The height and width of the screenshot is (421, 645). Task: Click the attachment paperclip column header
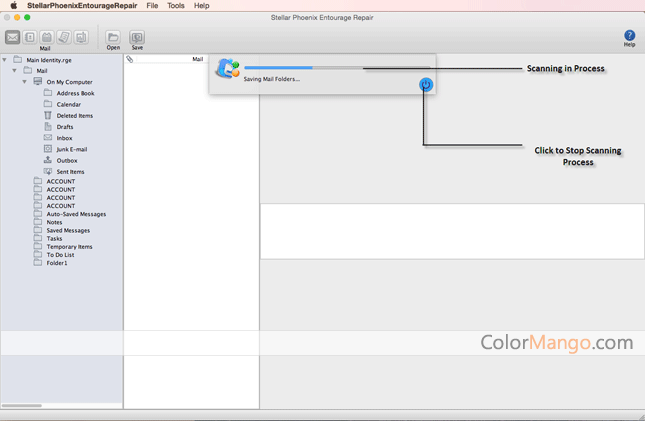point(130,59)
